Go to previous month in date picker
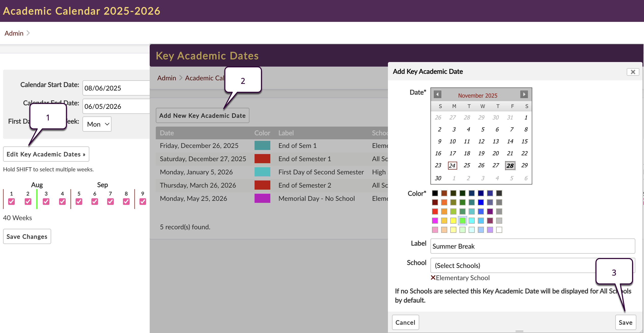The image size is (644, 333). pyautogui.click(x=437, y=94)
